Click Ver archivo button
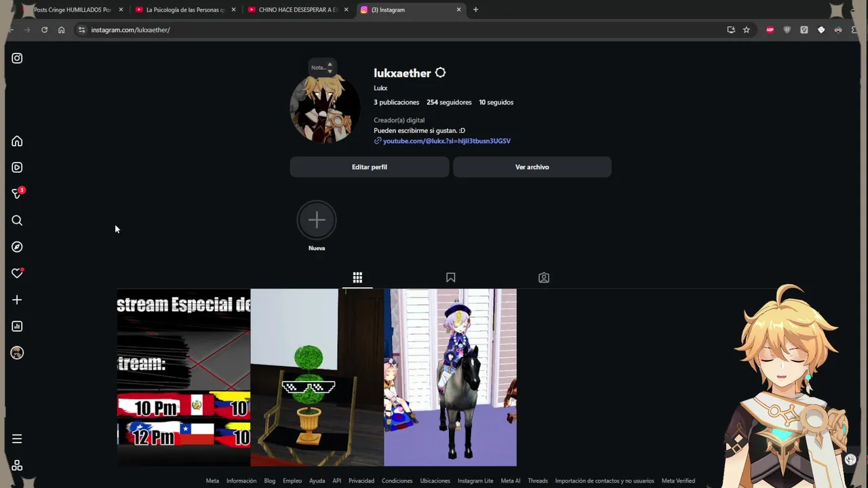 coord(532,167)
